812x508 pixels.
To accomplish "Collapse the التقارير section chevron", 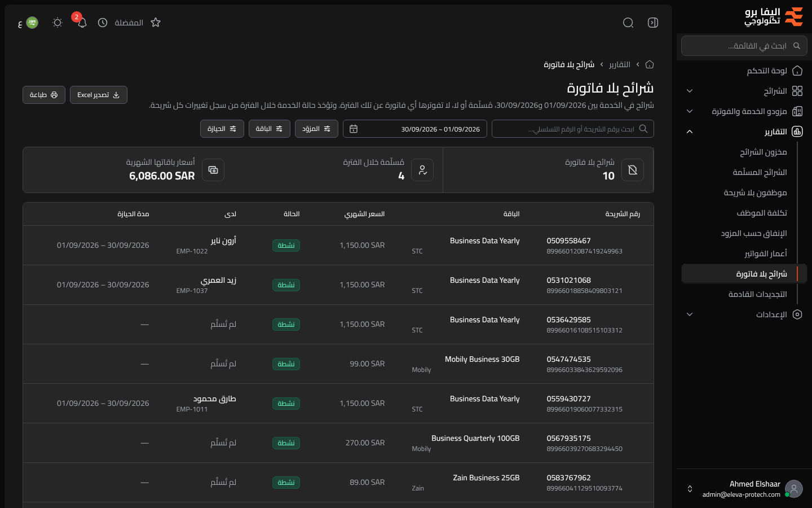I will pos(690,132).
